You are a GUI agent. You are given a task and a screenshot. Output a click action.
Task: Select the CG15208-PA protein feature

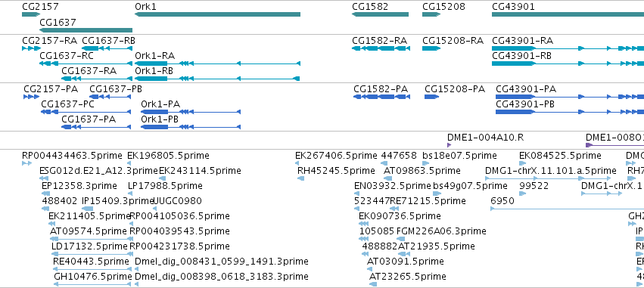pyautogui.click(x=431, y=97)
